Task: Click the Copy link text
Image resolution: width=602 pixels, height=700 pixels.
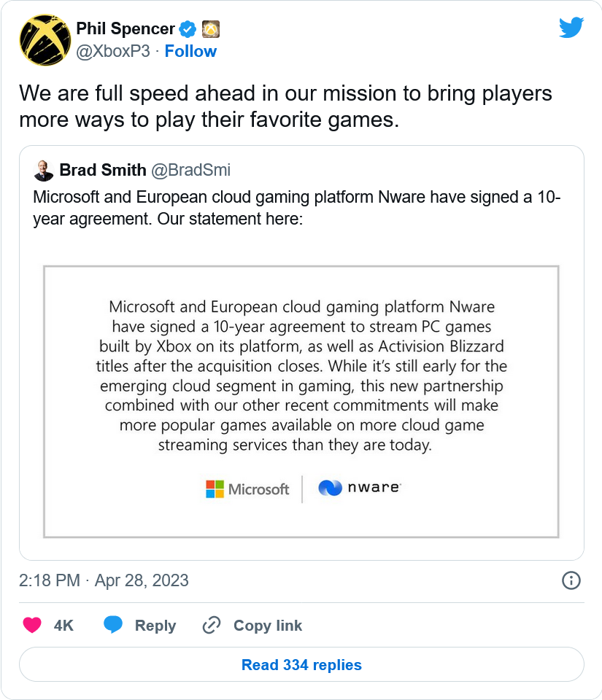Action: coord(267,626)
